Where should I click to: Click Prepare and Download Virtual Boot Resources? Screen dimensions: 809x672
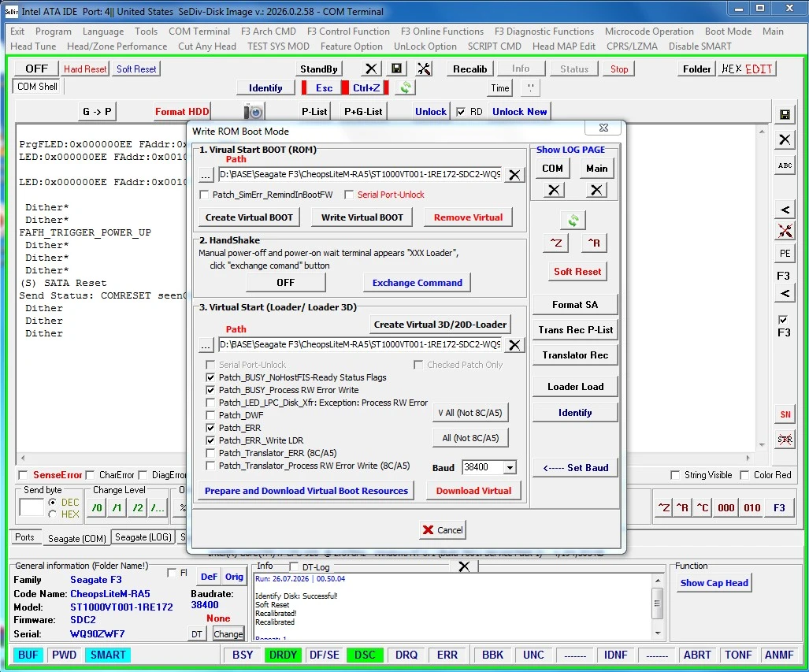coord(306,491)
